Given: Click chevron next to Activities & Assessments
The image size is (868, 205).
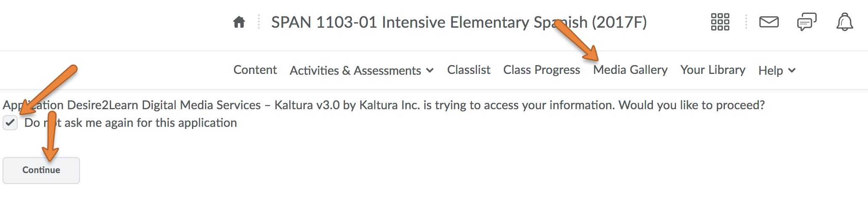Looking at the screenshot, I should (430, 70).
